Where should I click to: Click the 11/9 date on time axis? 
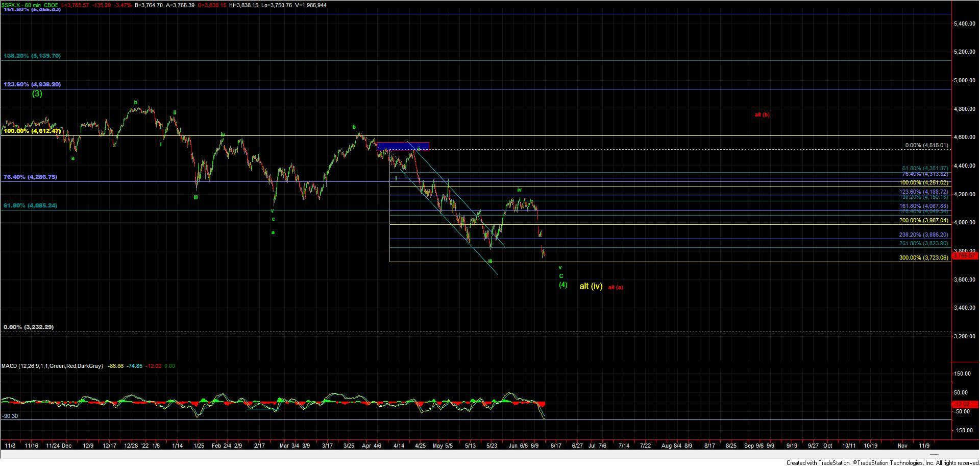coord(924,446)
